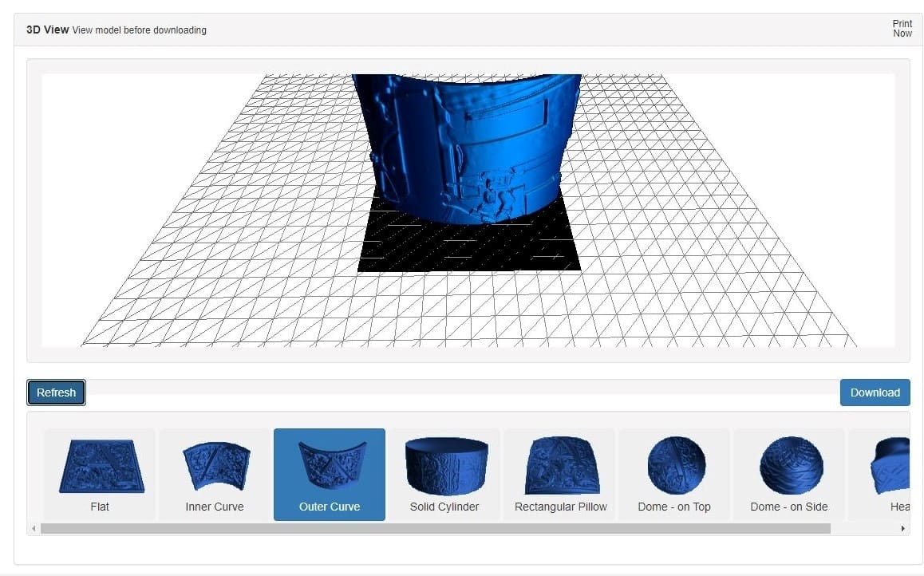
Task: Pick the Solid Cylinder shape icon
Action: pos(444,466)
